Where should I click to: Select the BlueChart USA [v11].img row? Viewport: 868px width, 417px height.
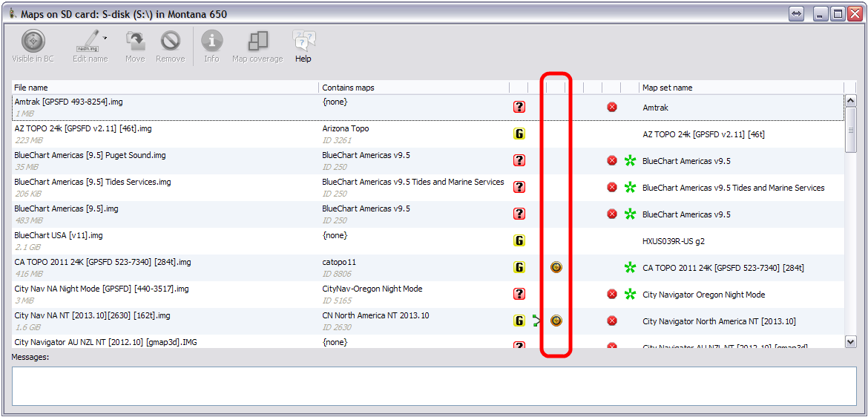pos(163,240)
